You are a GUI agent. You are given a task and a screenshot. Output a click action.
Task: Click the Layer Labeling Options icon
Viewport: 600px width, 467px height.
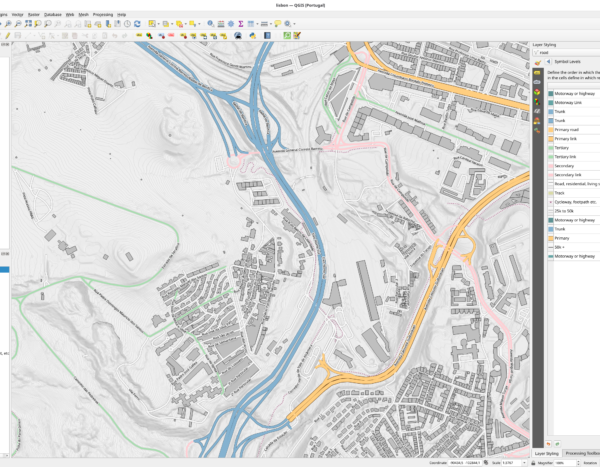[x=139, y=36]
